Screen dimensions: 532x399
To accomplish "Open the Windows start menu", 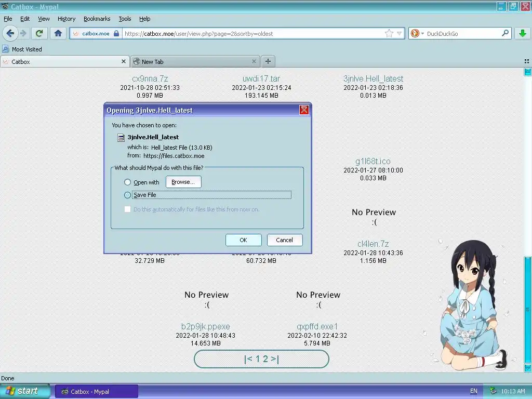I will click(24, 391).
